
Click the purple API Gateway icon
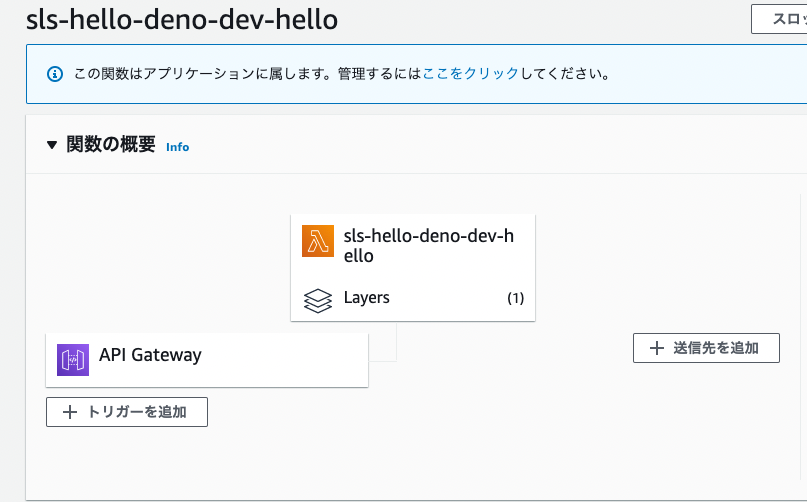(73, 360)
